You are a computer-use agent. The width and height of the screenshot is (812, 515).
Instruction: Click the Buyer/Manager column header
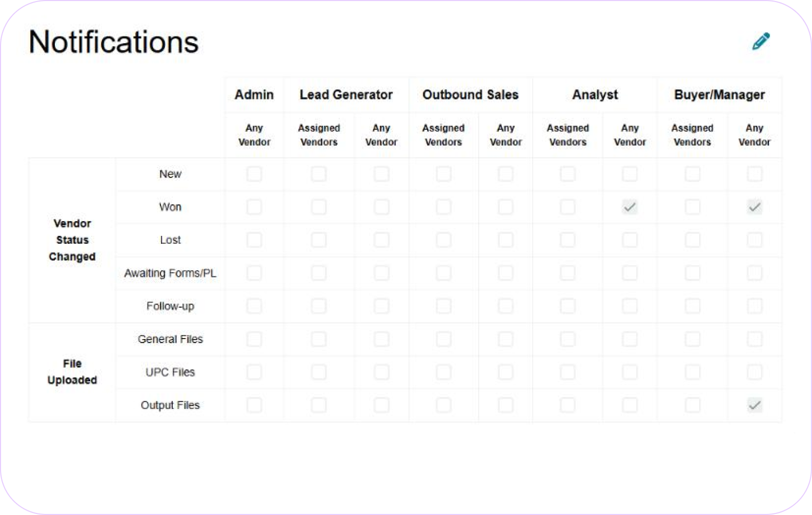click(719, 95)
